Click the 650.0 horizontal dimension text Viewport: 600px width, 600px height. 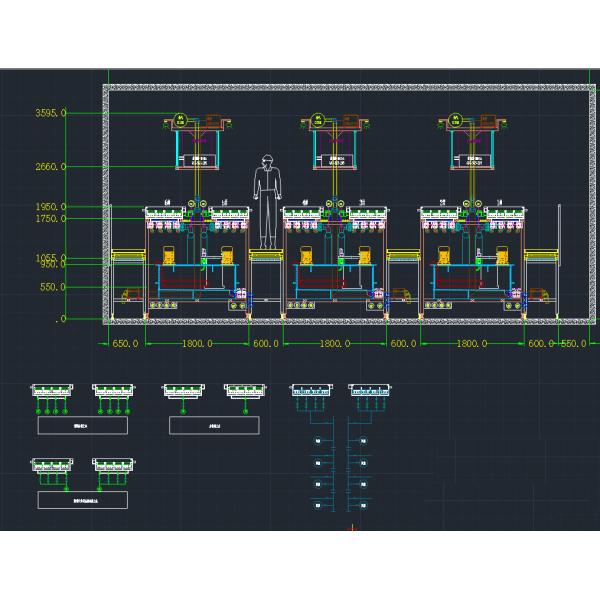click(x=125, y=344)
